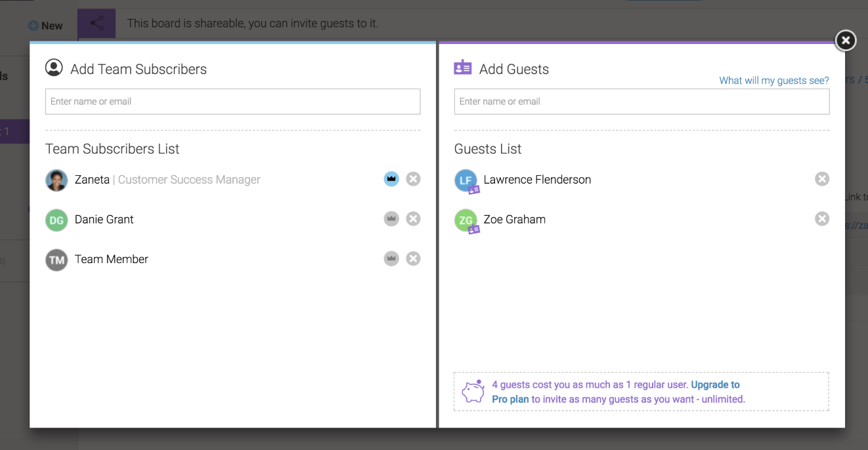Screen dimensions: 868x450
Task: Click the Guests List heading
Action: tap(488, 149)
